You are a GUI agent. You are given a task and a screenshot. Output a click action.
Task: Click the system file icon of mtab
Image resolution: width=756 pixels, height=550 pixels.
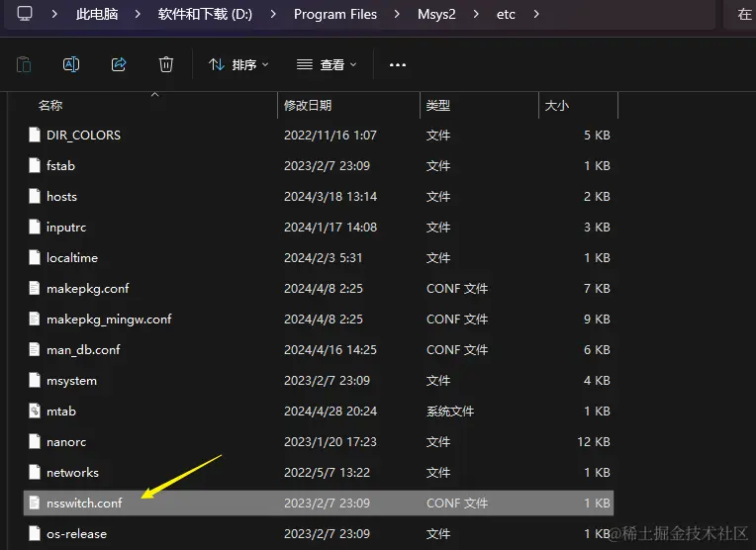click(x=35, y=412)
